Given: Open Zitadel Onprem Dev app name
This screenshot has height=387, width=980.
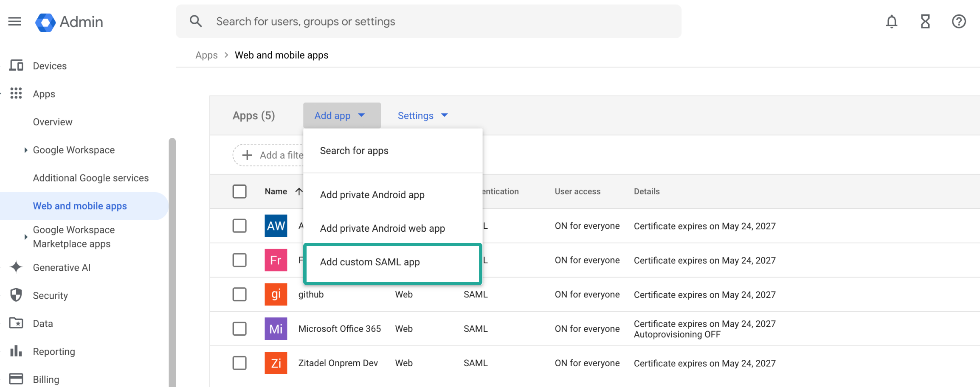Looking at the screenshot, I should pyautogui.click(x=338, y=363).
